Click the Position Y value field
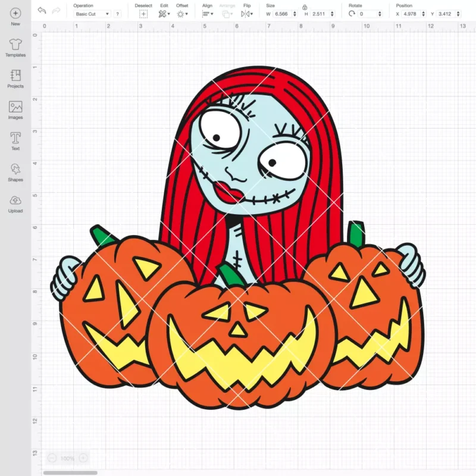The image size is (476, 476). [446, 14]
